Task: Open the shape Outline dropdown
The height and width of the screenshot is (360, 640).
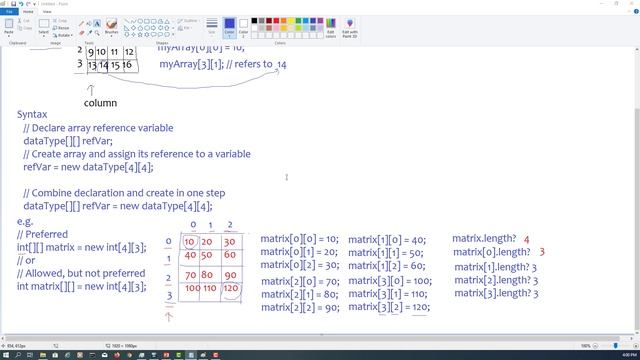Action: tap(188, 20)
